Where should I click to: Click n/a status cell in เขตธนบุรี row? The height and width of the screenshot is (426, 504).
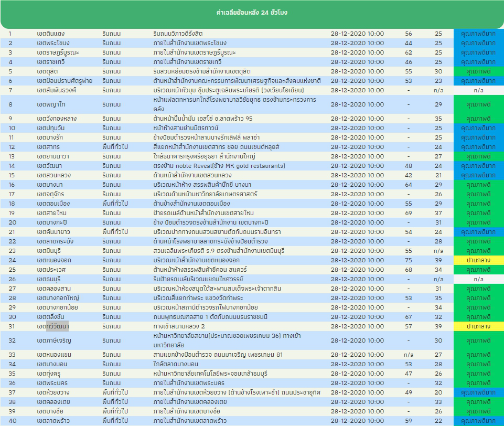coord(478,279)
